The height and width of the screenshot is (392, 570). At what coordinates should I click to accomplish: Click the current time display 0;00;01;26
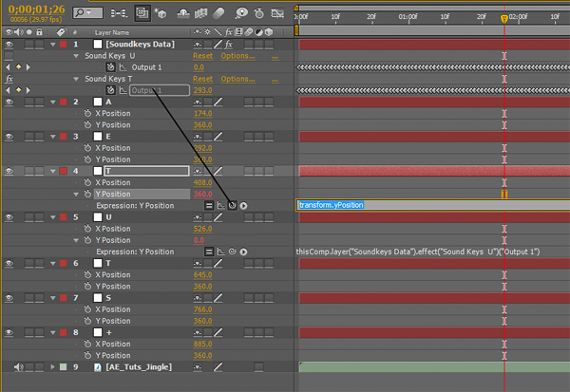tap(36, 9)
